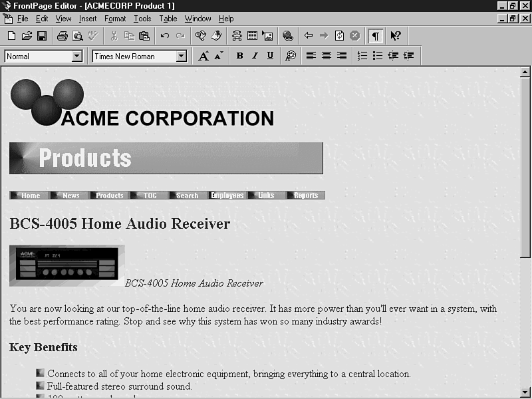Click the Text Color palette icon
The image size is (532, 399).
(291, 56)
